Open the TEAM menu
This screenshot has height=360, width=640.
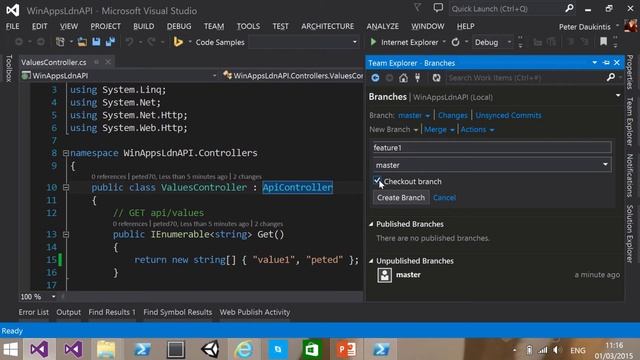coord(214,26)
